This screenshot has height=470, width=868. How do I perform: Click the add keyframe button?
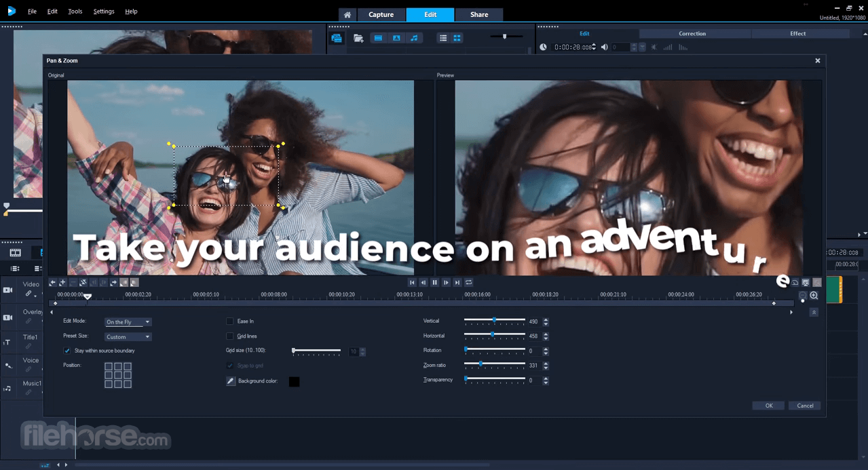click(x=62, y=282)
